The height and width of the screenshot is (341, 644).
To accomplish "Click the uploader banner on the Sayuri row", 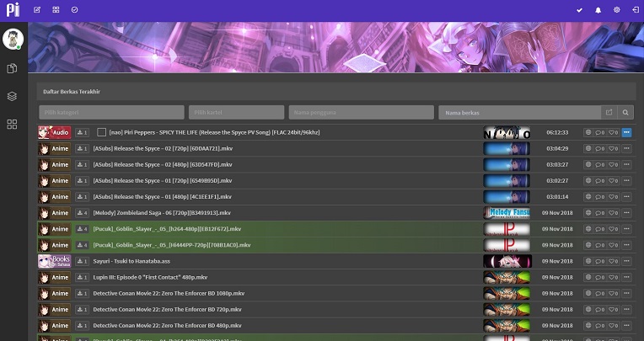I will (x=507, y=261).
